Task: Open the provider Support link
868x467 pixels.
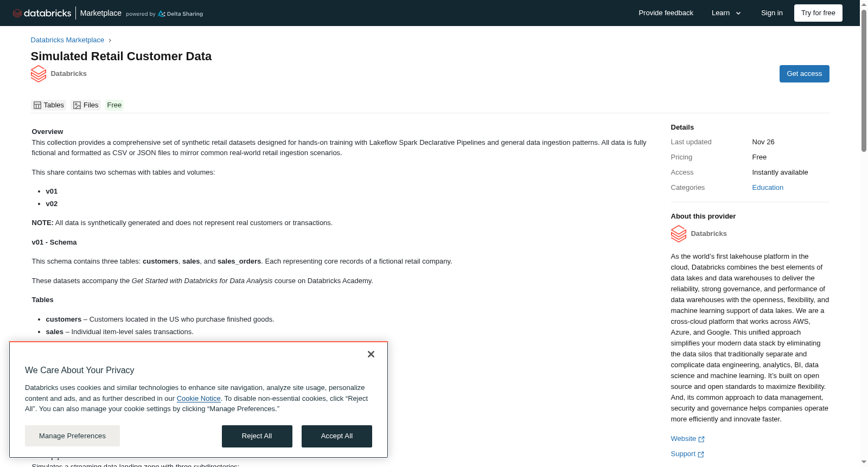Action: (687, 454)
